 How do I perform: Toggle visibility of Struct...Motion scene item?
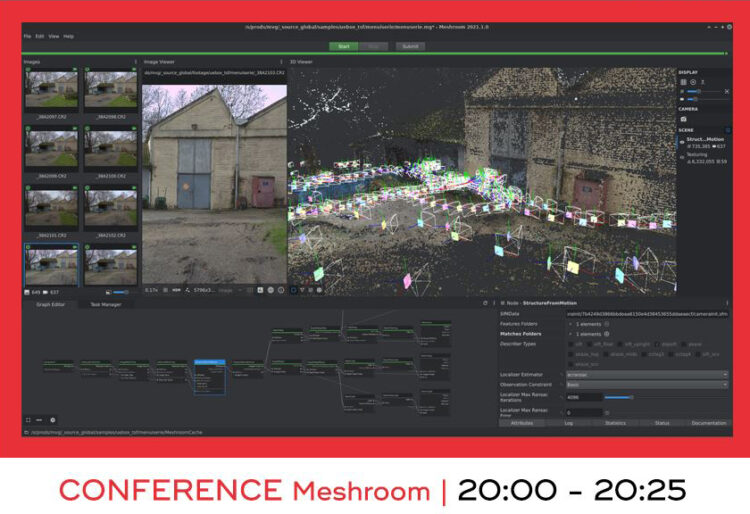point(682,142)
